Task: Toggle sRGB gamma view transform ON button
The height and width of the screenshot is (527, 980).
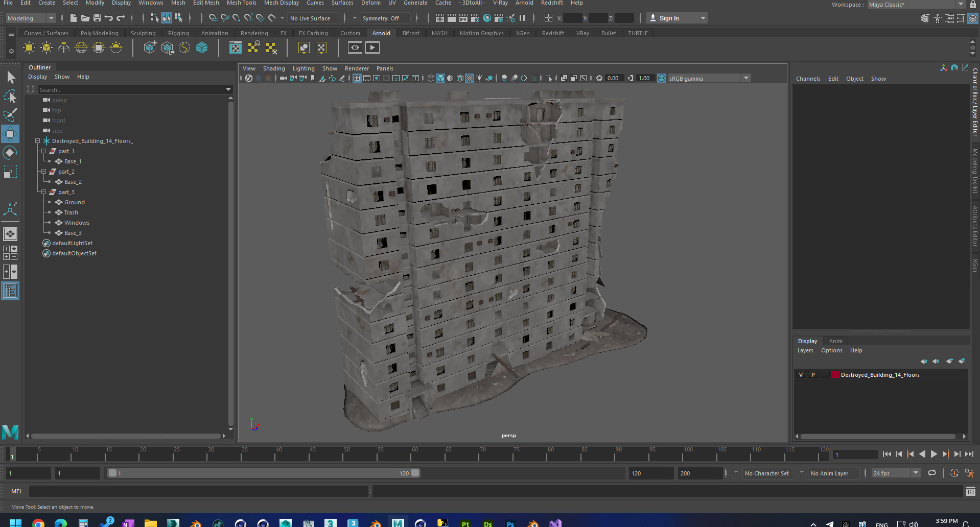Action: coord(662,78)
